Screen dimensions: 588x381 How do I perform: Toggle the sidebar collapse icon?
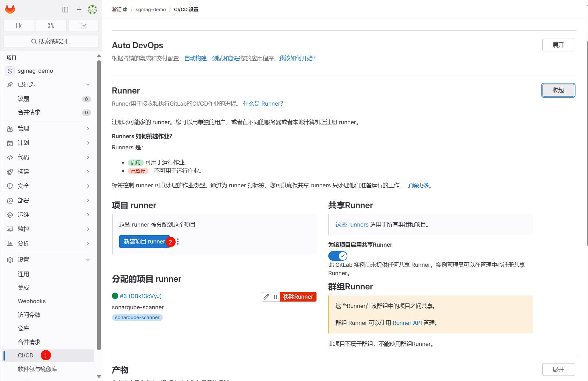65,10
